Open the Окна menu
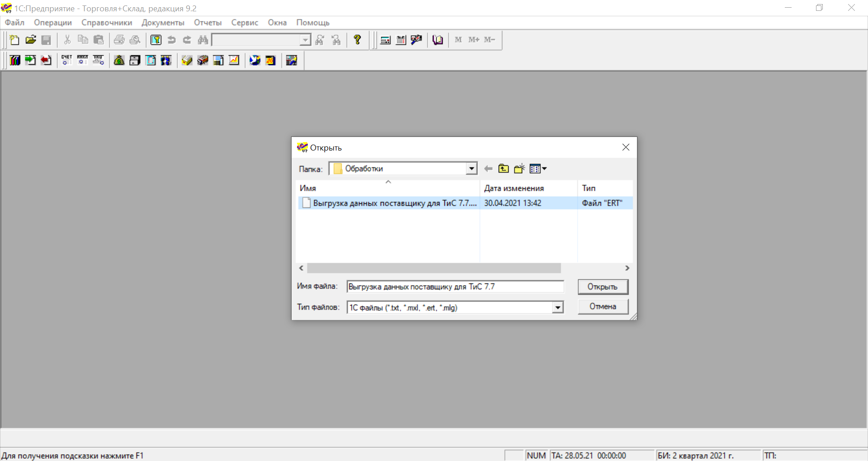Screen dimensions: 868x461 [277, 23]
